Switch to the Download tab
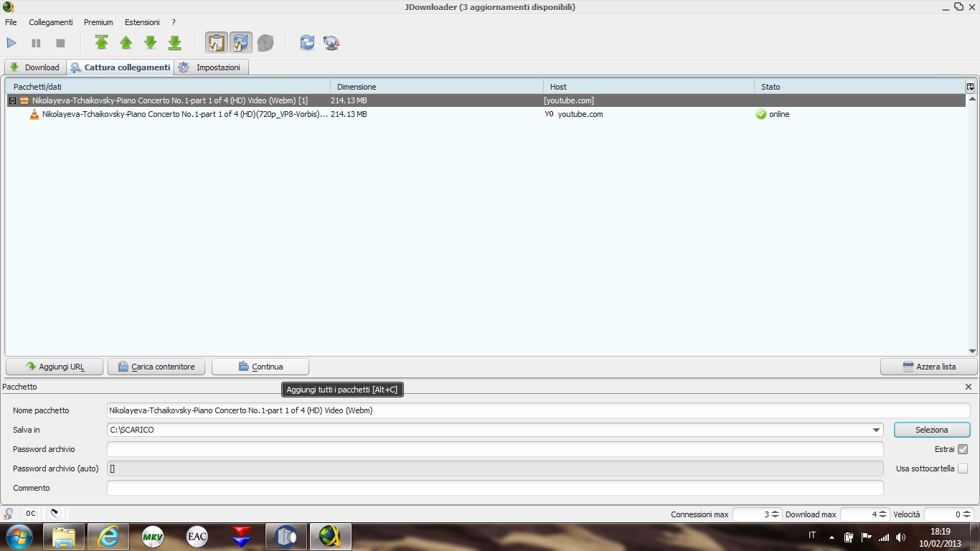 [x=34, y=67]
